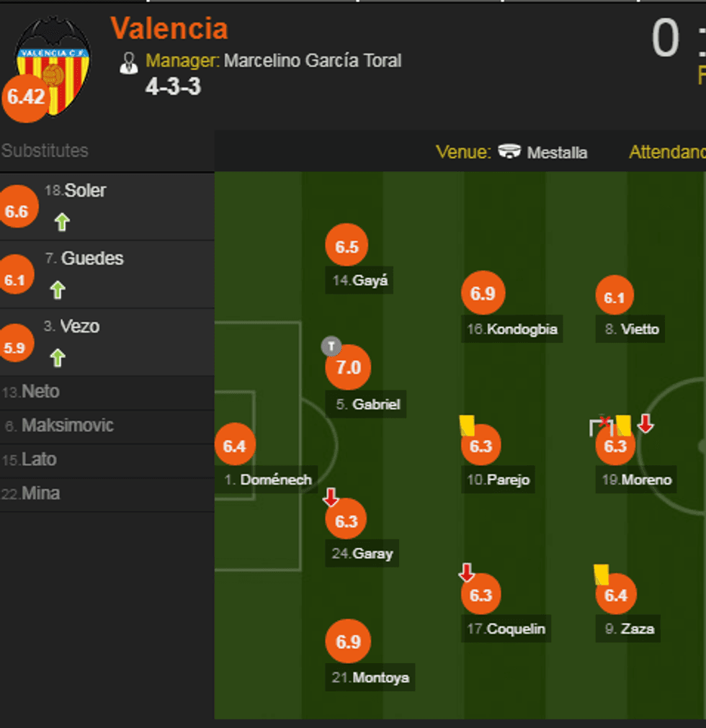The image size is (706, 728).
Task: Click Soler's green substitution arrow
Action: (x=62, y=222)
